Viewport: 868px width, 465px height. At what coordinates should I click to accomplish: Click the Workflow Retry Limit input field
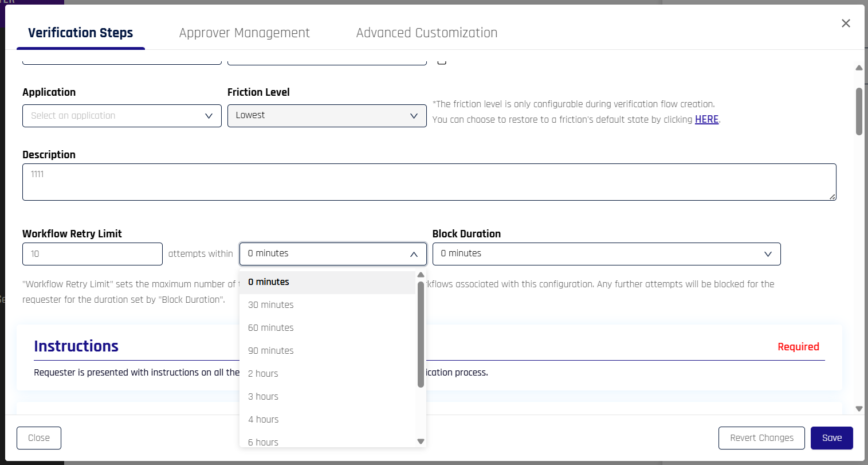click(92, 254)
